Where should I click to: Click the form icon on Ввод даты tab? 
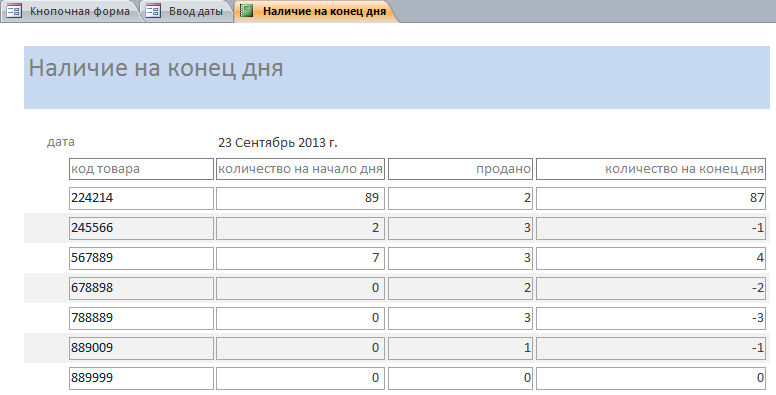click(x=153, y=11)
